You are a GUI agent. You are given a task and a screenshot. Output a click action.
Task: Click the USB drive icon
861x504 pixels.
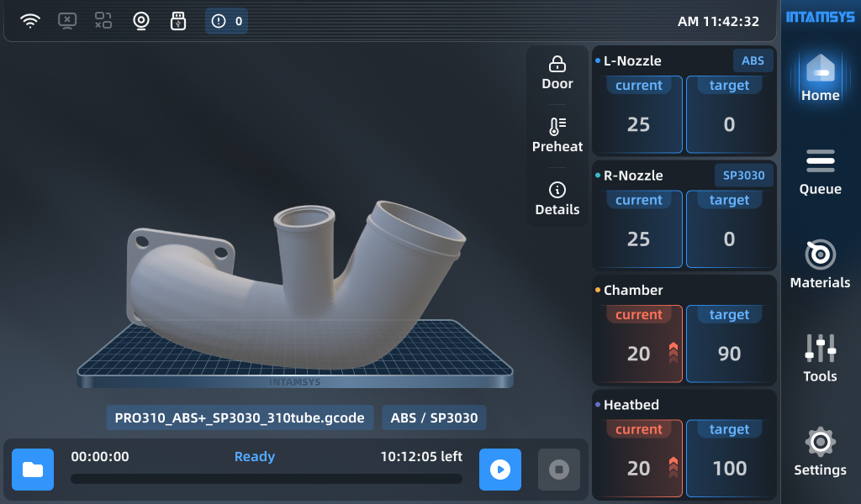178,19
